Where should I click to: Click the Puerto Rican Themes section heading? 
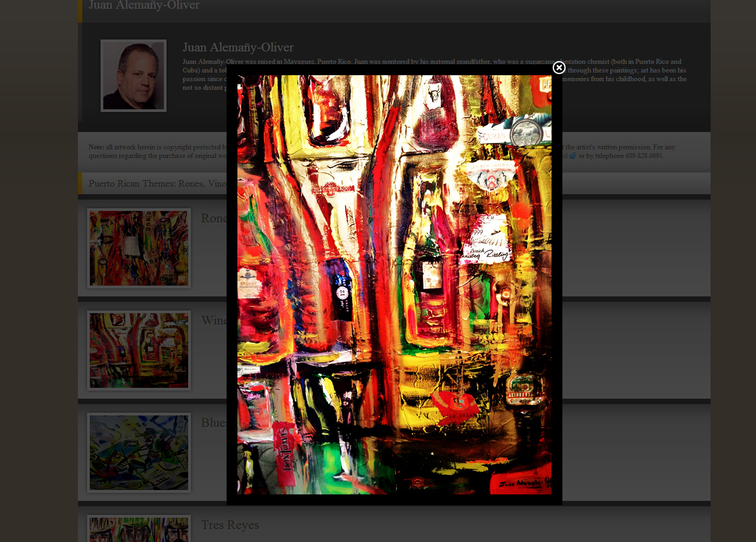point(157,184)
